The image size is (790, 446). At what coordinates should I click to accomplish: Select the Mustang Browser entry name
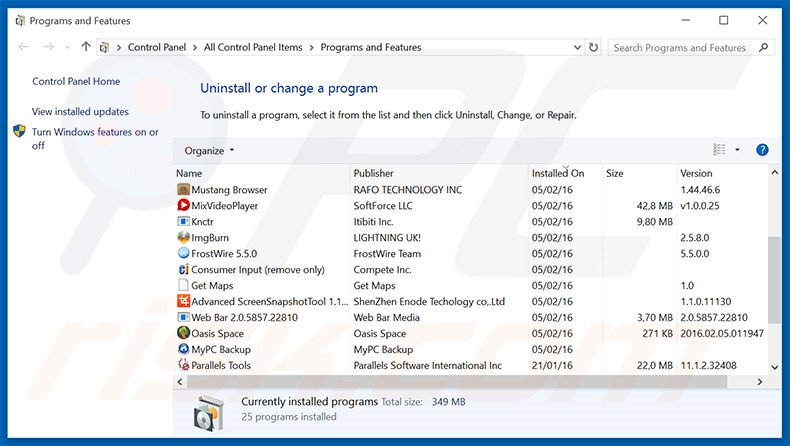[x=229, y=190]
